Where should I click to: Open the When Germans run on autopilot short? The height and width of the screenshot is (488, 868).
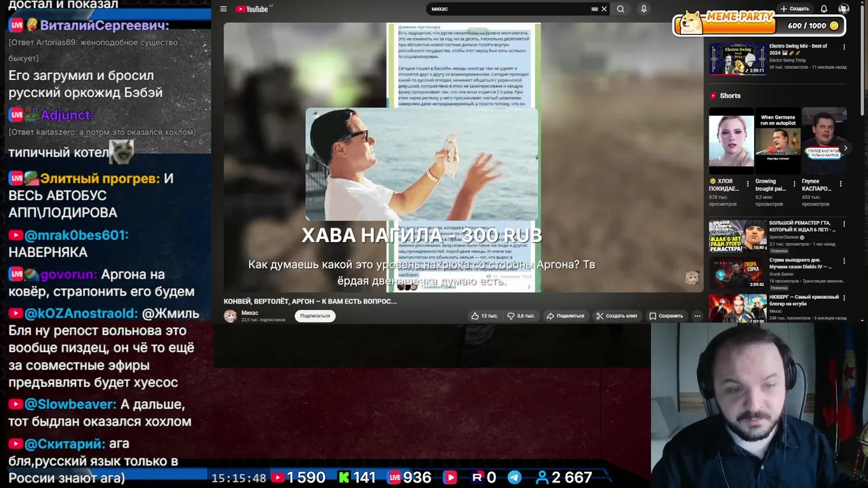[x=777, y=141]
